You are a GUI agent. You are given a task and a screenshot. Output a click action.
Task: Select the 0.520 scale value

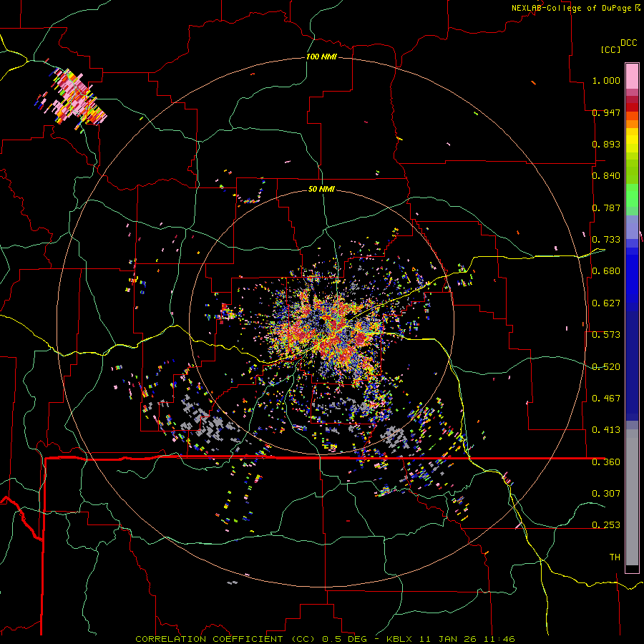click(606, 367)
